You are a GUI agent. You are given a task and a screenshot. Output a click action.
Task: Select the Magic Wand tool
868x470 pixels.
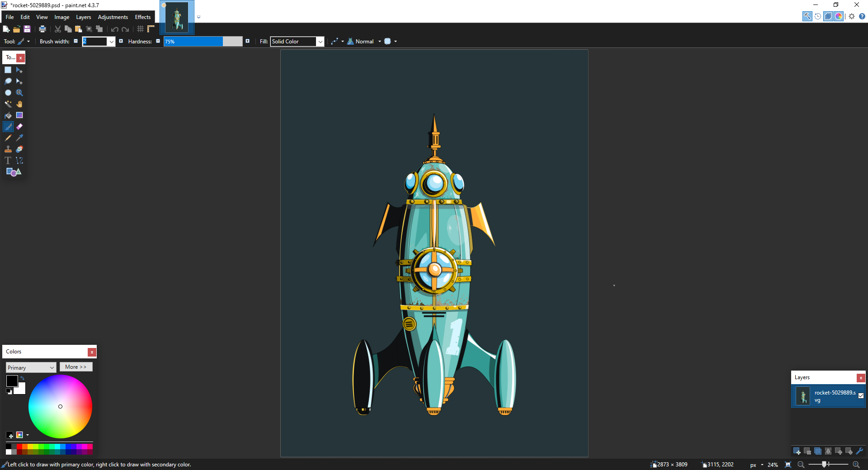point(8,104)
